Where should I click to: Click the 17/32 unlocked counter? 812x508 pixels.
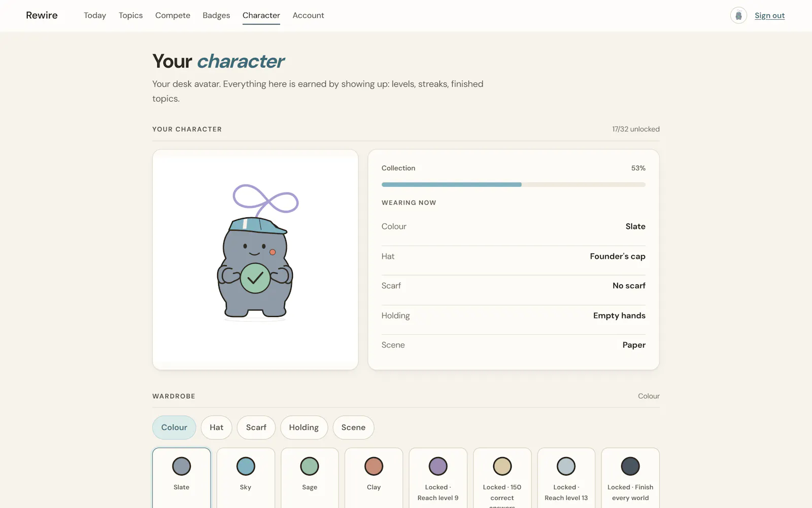[x=636, y=129]
